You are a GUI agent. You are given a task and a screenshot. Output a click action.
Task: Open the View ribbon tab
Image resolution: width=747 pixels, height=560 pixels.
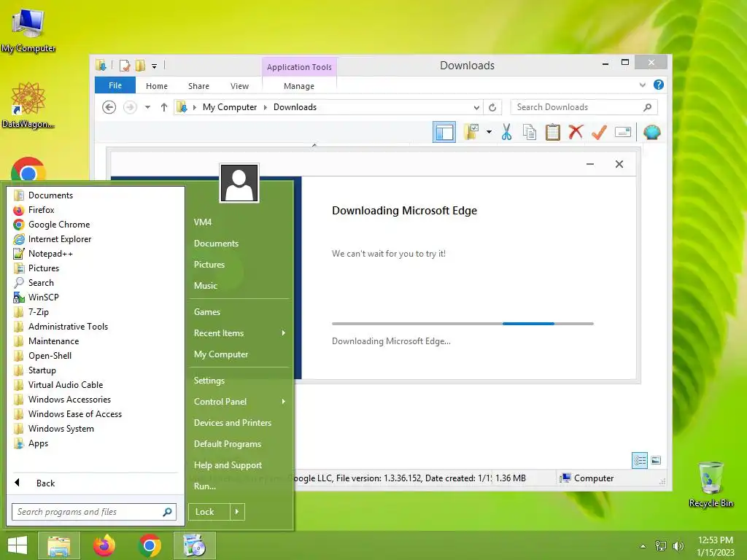(239, 86)
